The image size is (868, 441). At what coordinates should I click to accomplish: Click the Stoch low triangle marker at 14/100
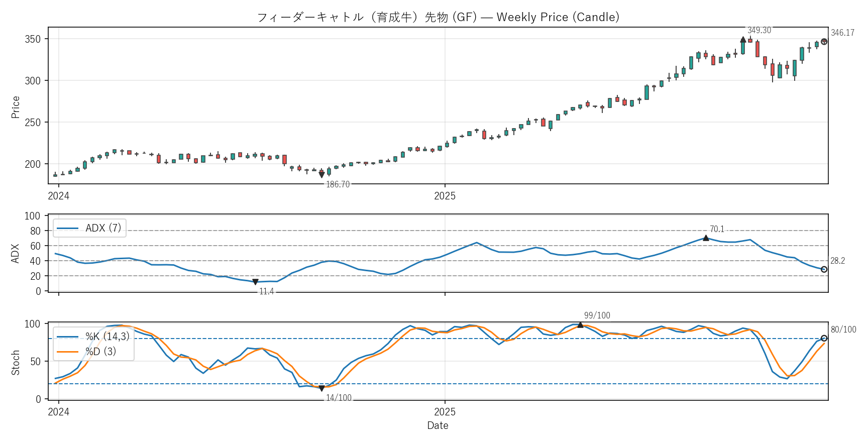(x=321, y=388)
